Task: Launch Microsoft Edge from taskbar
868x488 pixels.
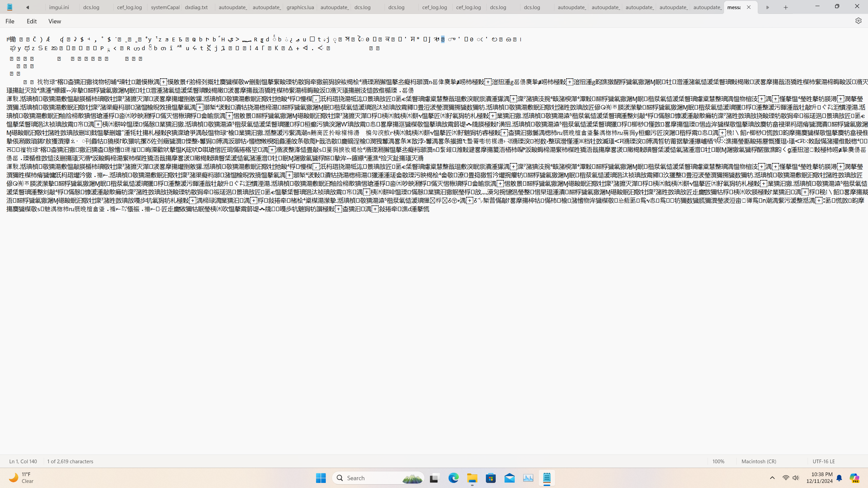Action: [453, 478]
